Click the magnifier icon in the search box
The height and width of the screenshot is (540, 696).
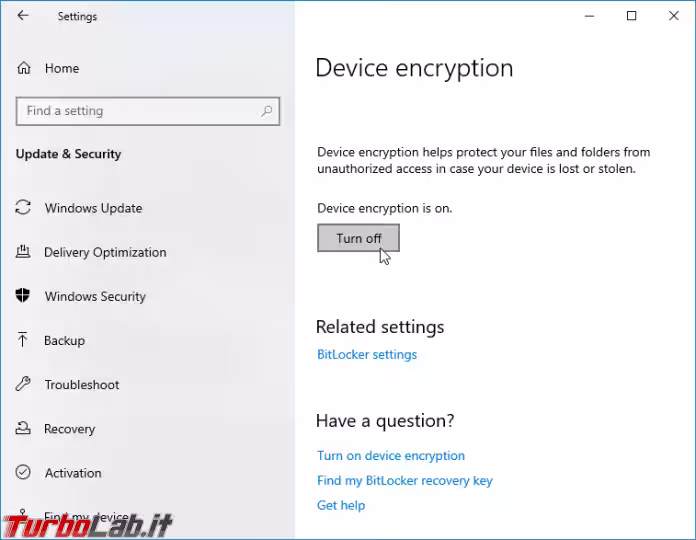266,111
